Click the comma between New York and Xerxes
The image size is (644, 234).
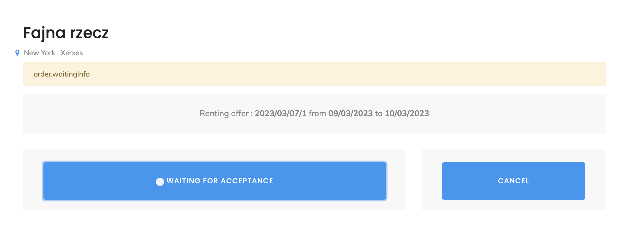(58, 53)
